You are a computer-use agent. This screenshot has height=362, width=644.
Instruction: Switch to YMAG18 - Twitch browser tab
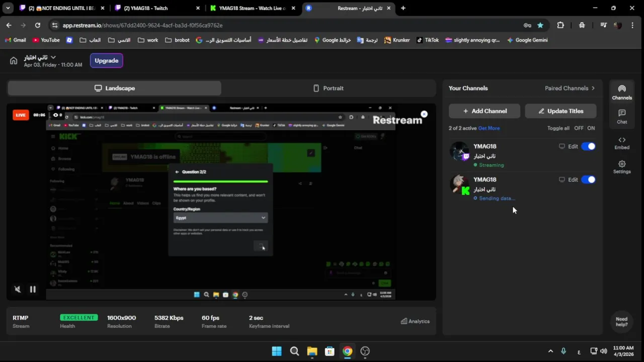(x=157, y=8)
